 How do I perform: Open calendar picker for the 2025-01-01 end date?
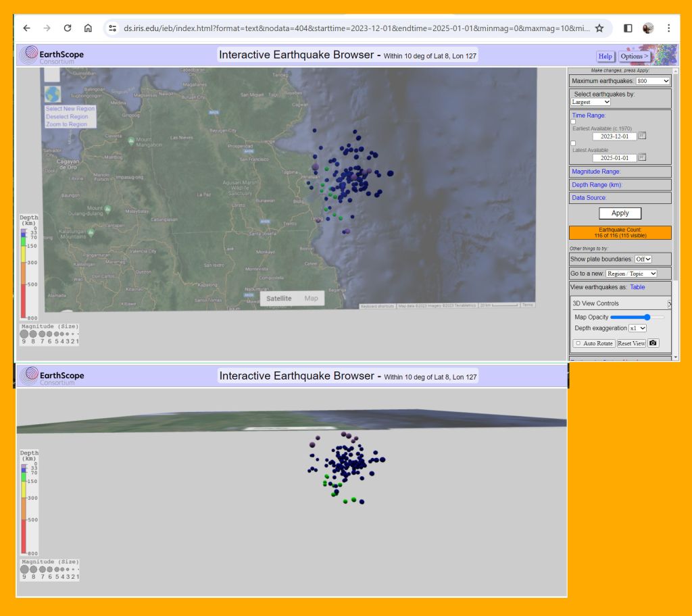tap(643, 157)
